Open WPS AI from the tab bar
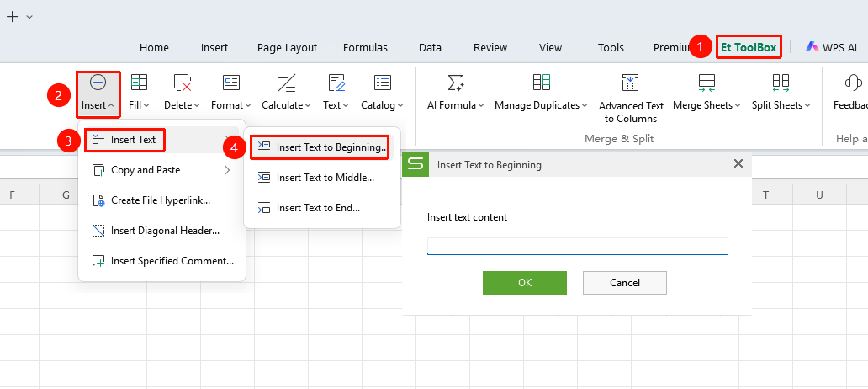Image resolution: width=868 pixels, height=389 pixels. coord(832,48)
